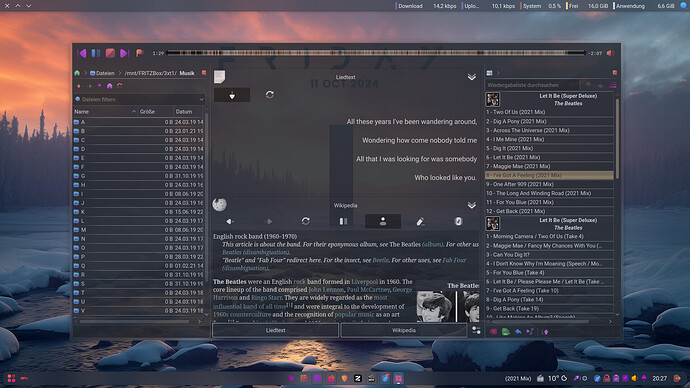Click the purple home folder navigation icon
The image size is (690, 388).
click(110, 86)
